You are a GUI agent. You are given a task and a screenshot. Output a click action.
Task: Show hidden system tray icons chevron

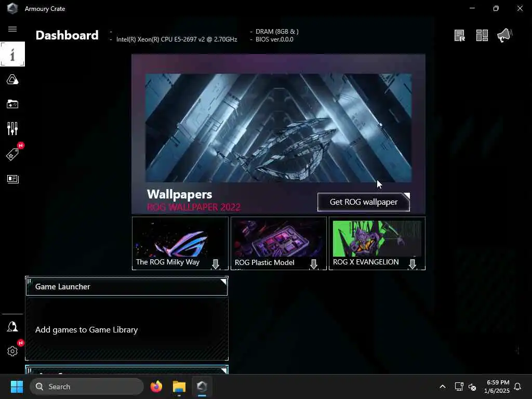[443, 387]
